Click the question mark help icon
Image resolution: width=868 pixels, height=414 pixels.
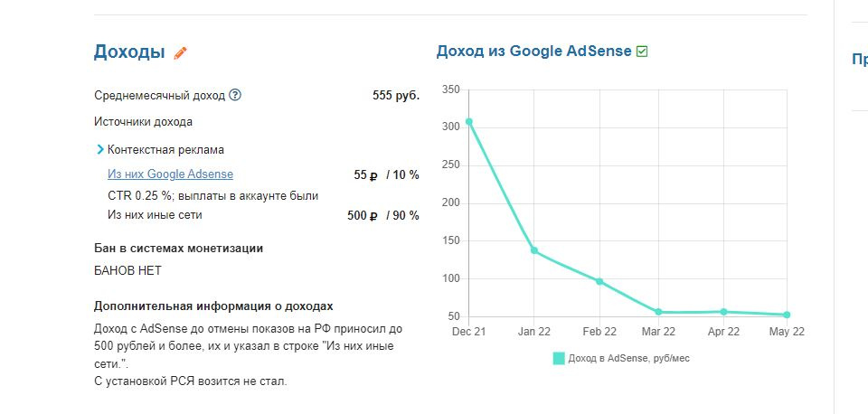[235, 95]
